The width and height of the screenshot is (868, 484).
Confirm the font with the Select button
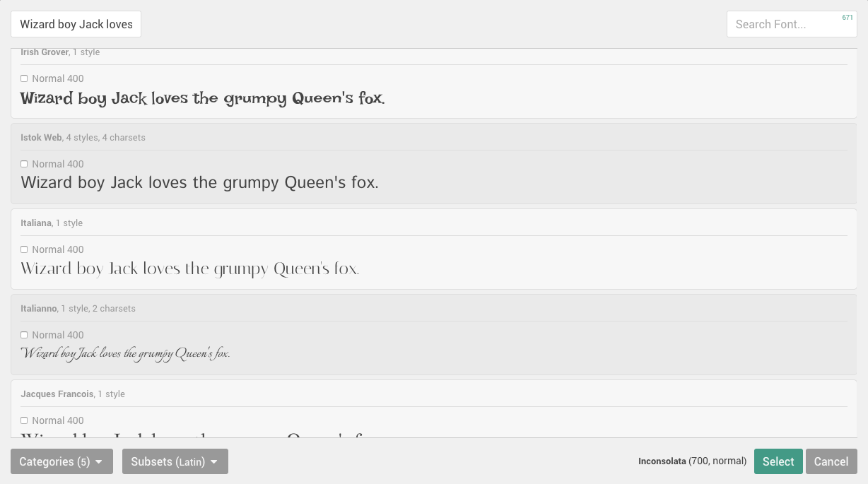[x=778, y=461]
